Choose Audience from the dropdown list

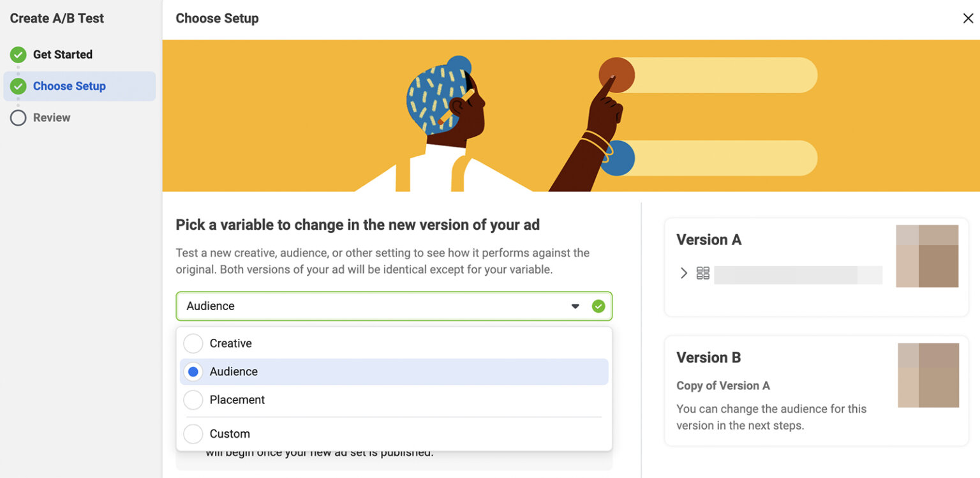coord(233,371)
